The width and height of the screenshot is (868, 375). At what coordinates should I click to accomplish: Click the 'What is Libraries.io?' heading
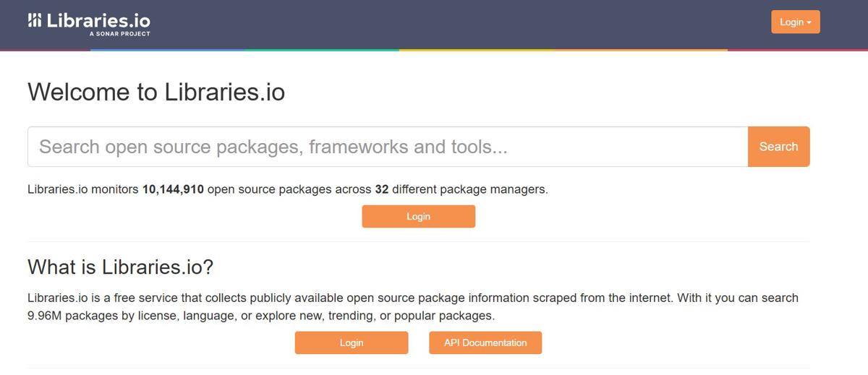(120, 267)
